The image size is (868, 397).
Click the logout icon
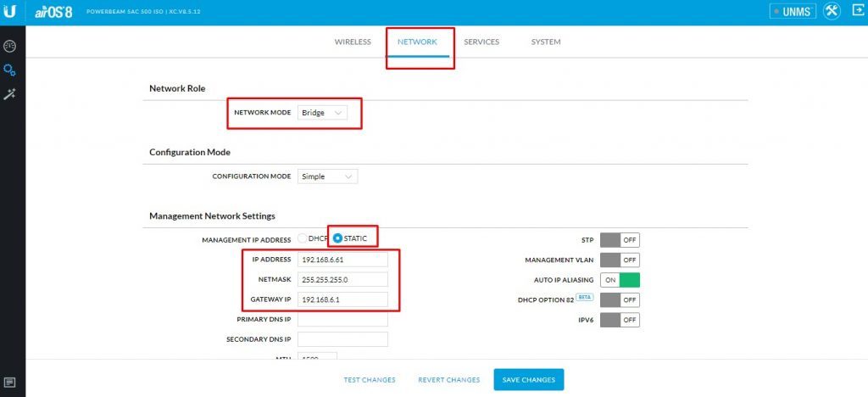click(x=855, y=11)
